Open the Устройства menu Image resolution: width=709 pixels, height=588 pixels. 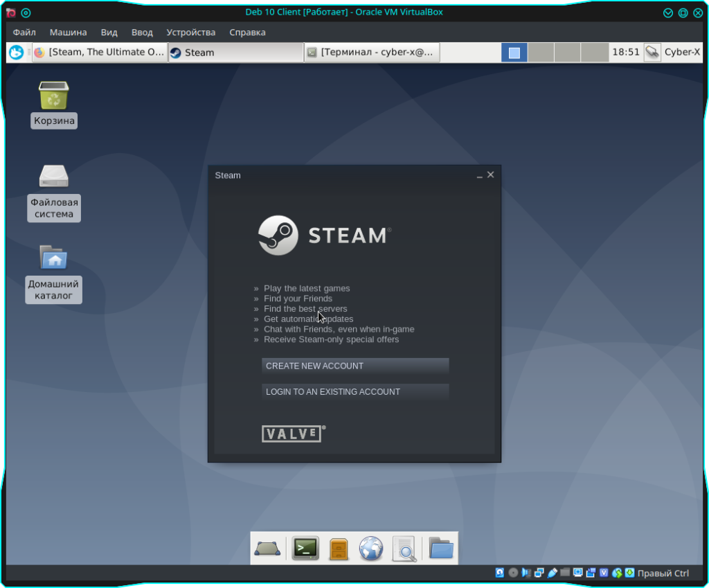point(190,33)
